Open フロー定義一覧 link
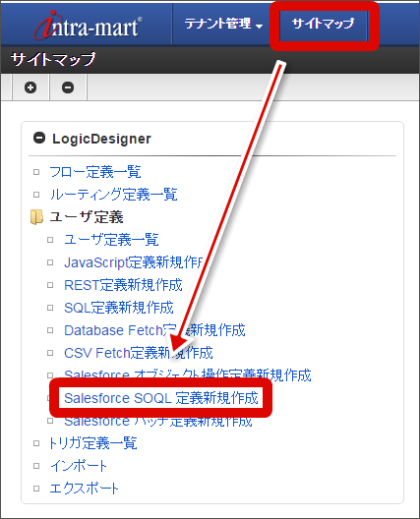This screenshot has width=420, height=519. (x=95, y=172)
